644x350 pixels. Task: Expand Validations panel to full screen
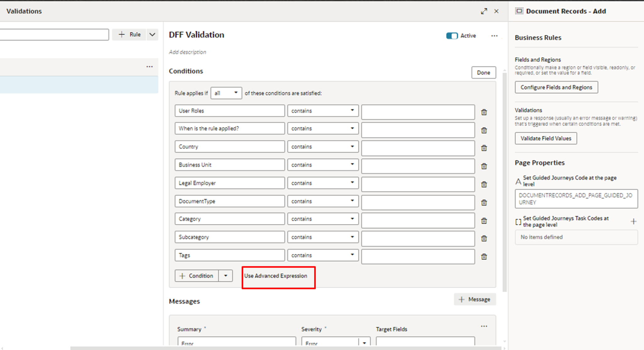[x=484, y=11]
